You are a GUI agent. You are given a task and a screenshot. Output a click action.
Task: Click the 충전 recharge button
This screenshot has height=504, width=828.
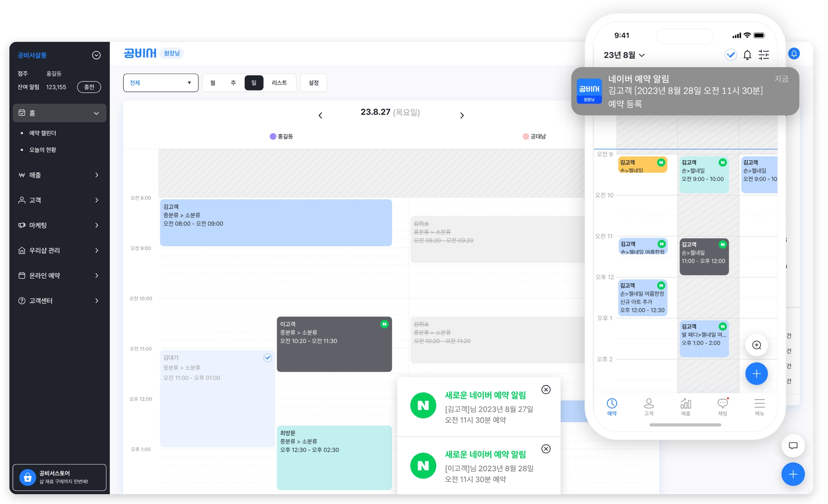click(x=89, y=87)
